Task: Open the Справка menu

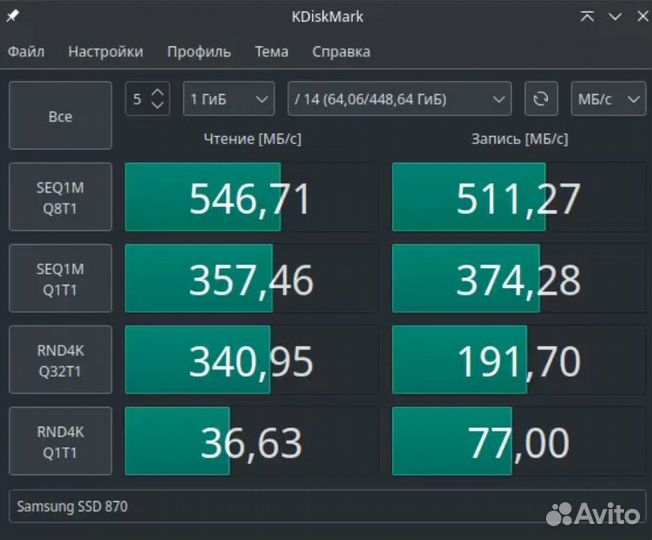Action: click(x=341, y=52)
